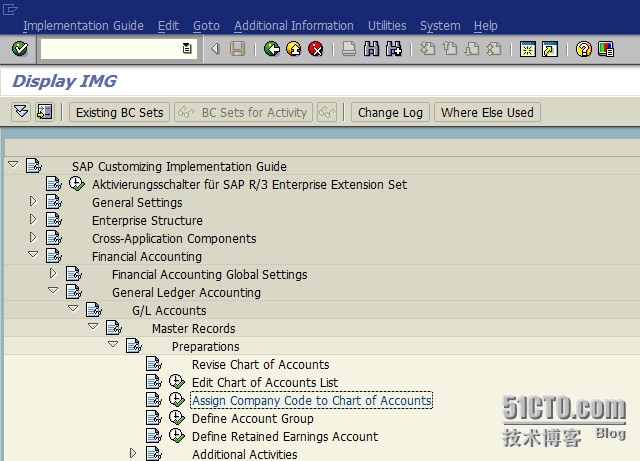
Task: Click the window menu icon at top-left corner
Action: 10,9
